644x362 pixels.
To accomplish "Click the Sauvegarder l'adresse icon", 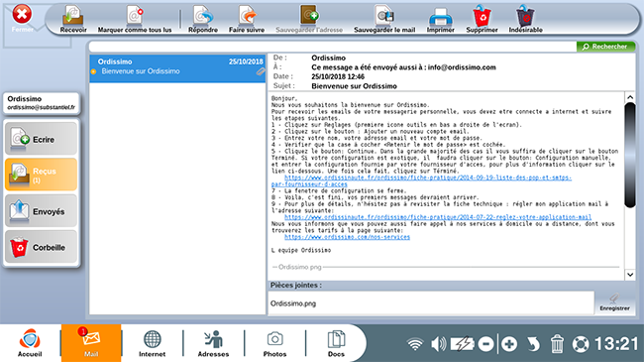I will (x=309, y=19).
